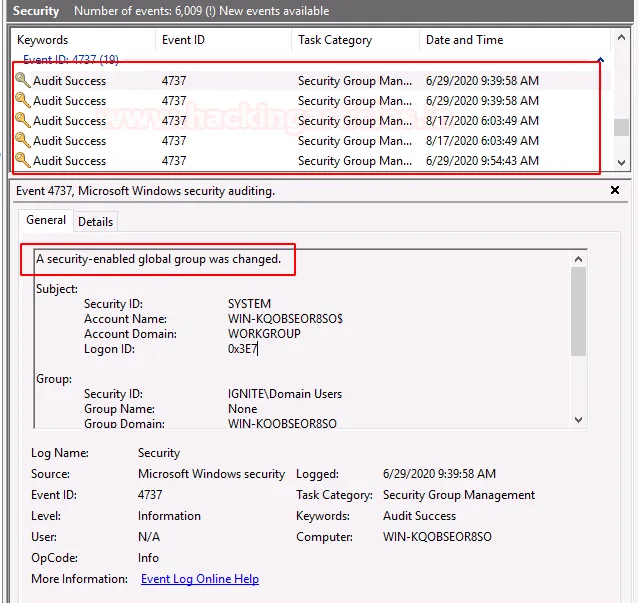Click the Logon ID value 0x3E7
The image size is (638, 603).
coord(243,349)
